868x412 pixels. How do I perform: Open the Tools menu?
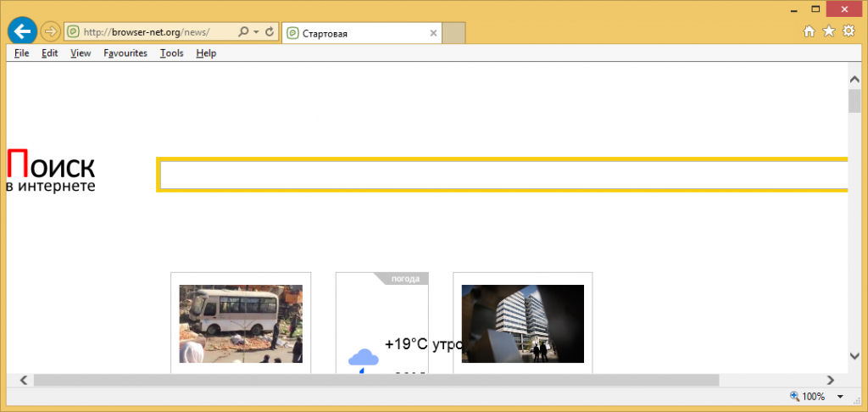(x=171, y=53)
